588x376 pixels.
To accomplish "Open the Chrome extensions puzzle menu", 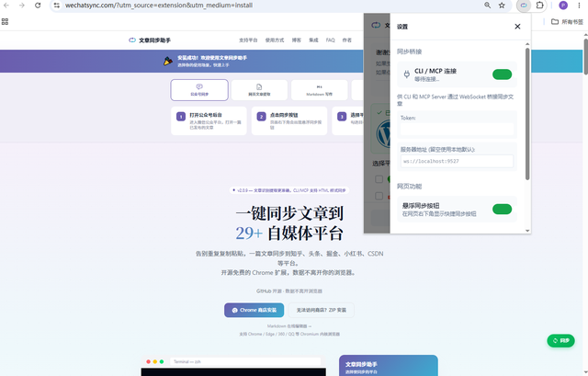I will coord(539,6).
